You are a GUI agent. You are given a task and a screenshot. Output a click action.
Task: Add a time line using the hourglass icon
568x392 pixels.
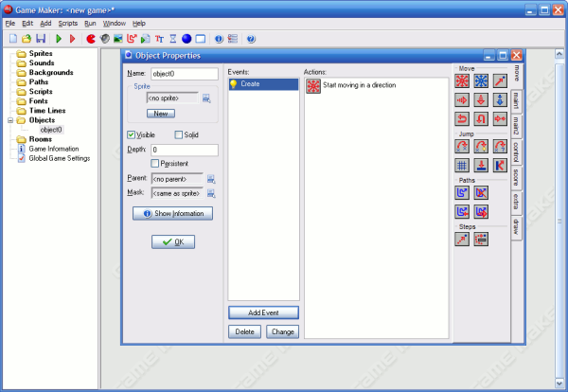click(173, 39)
